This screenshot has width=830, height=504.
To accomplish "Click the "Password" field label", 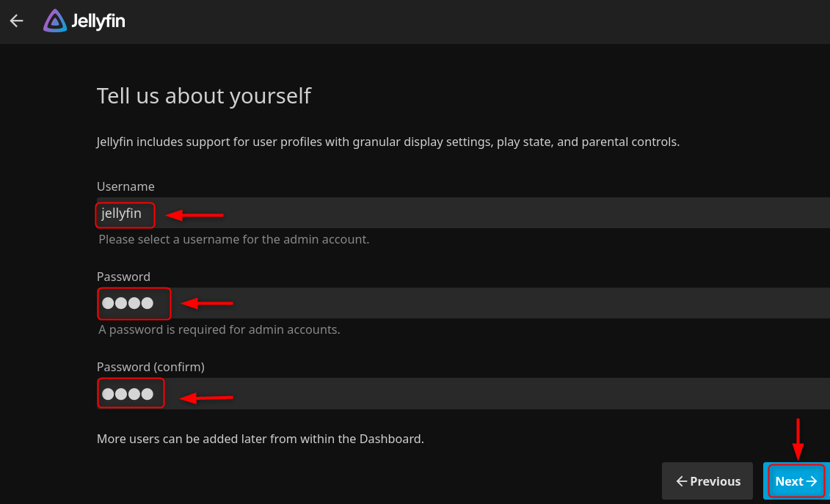I will coord(123,277).
